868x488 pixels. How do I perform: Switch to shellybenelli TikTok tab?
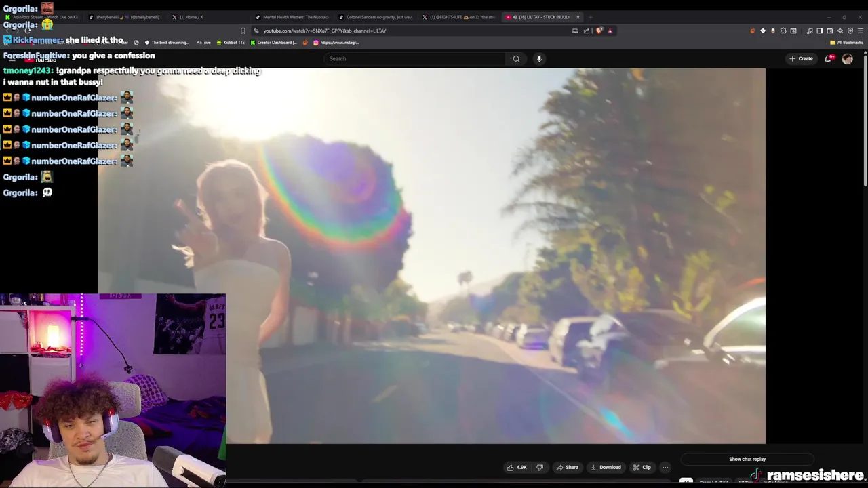[126, 17]
